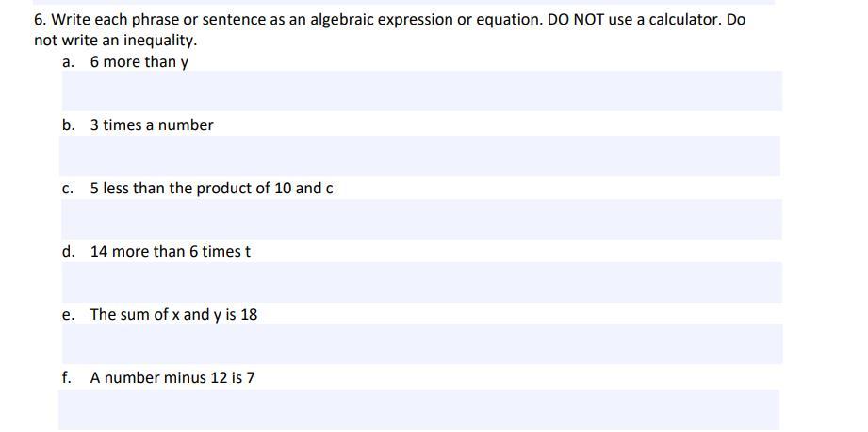Click the item label 'd.'
This screenshot has width=868, height=432.
click(68, 252)
